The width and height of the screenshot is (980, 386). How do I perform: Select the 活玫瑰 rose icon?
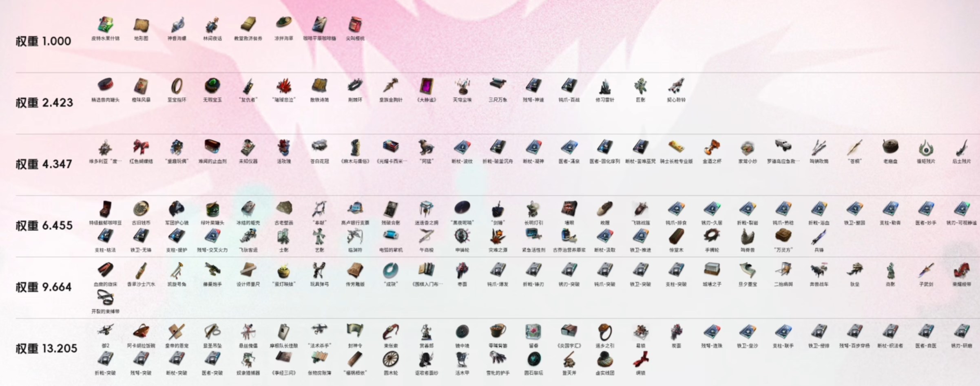tap(283, 148)
